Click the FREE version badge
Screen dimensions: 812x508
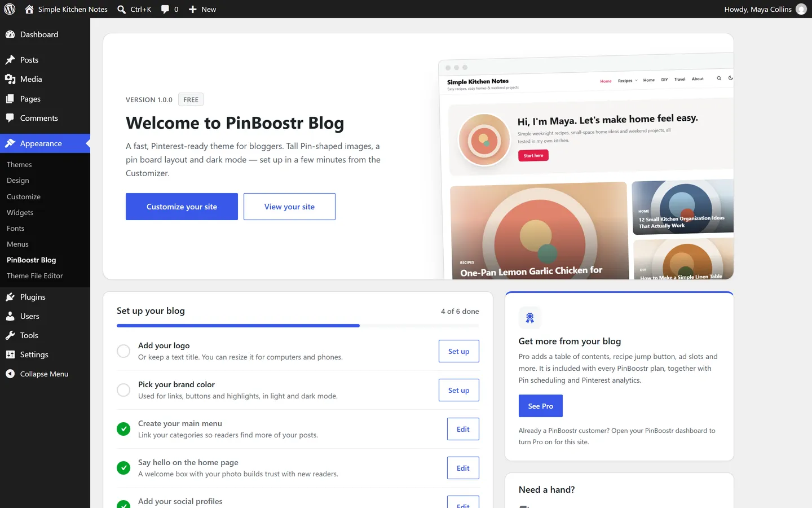pyautogui.click(x=191, y=100)
